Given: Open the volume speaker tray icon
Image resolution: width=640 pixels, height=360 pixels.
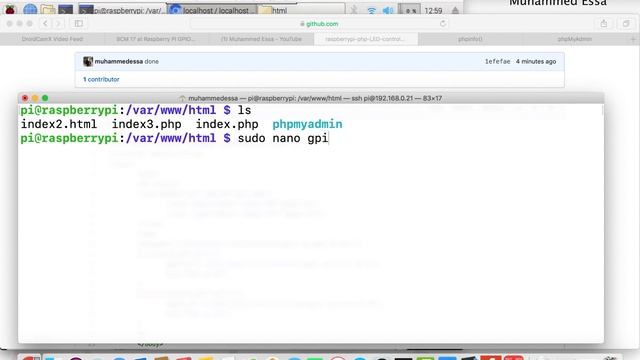Looking at the screenshot, I should pos(388,10).
